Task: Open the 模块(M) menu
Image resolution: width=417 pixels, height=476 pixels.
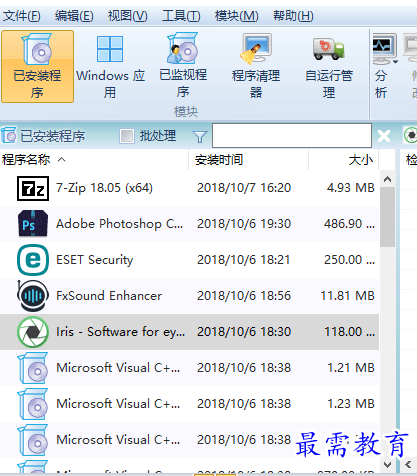Action: point(236,16)
